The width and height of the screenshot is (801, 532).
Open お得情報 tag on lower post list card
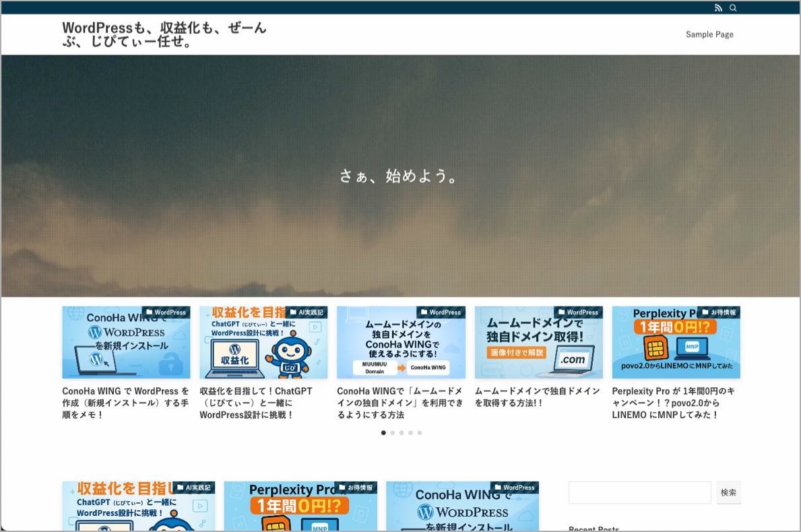pos(356,488)
